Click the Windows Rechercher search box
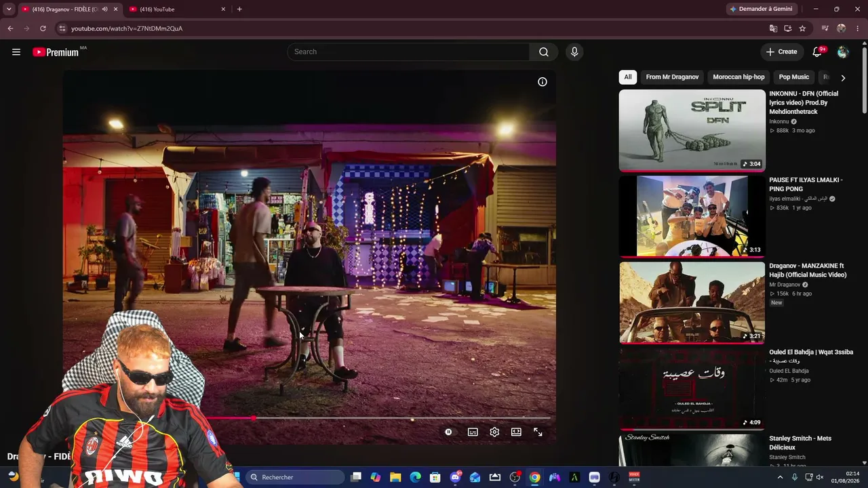868x488 pixels. [x=295, y=477]
